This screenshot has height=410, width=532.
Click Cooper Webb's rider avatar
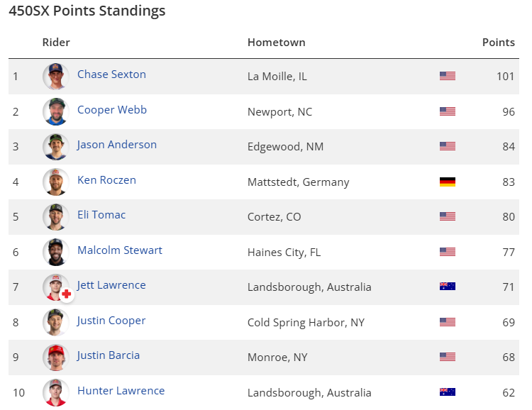click(x=55, y=111)
